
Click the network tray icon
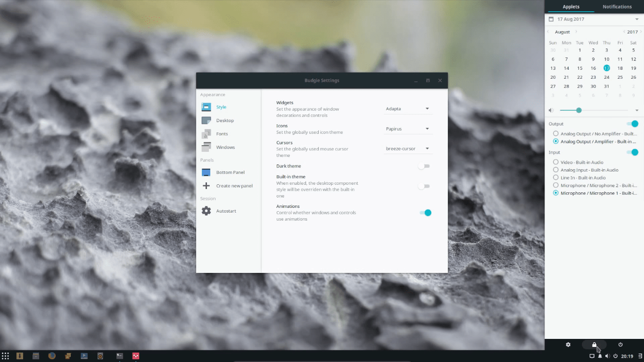[x=592, y=356]
